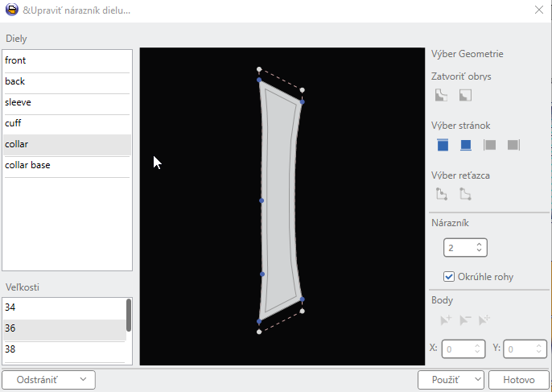Select back in Diely list
The width and height of the screenshot is (552, 392).
click(x=67, y=81)
